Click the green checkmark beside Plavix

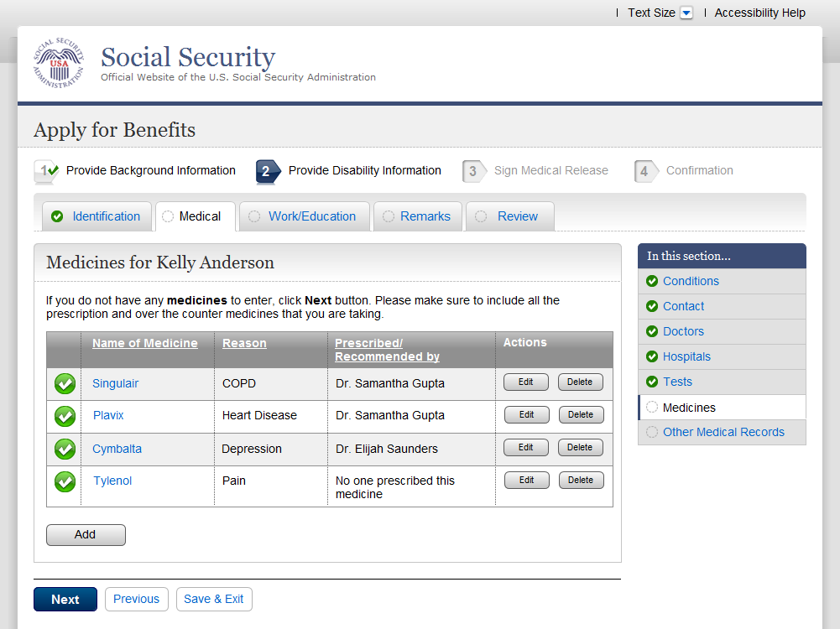65,416
